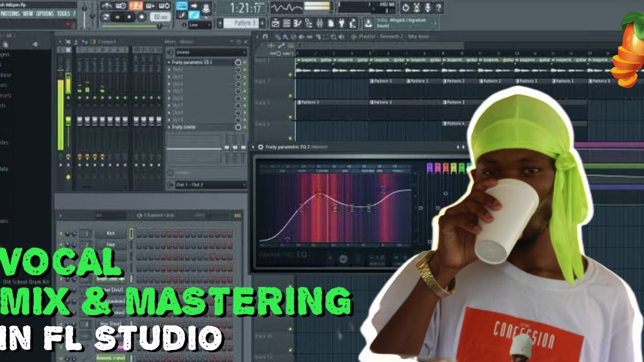This screenshot has height=362, width=644.
Task: Click the Play/Pause transport button
Action: (117, 17)
